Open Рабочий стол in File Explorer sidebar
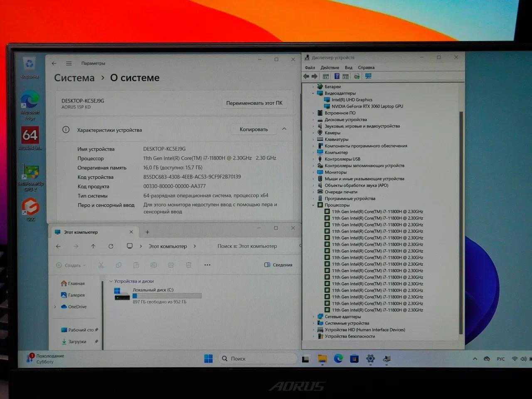This screenshot has width=532, height=399. point(77,330)
